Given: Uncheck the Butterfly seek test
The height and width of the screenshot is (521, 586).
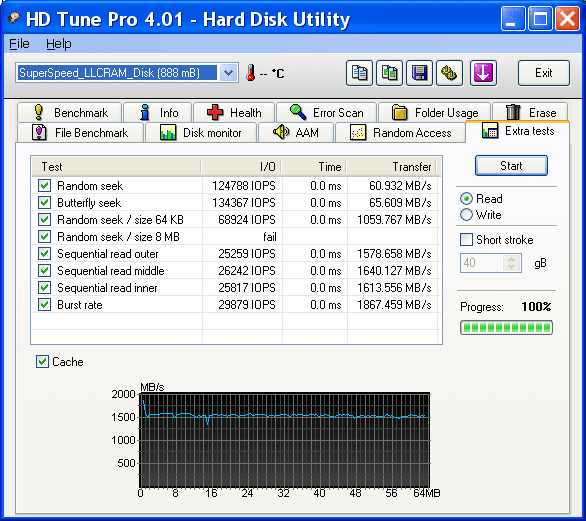Looking at the screenshot, I should 44,203.
